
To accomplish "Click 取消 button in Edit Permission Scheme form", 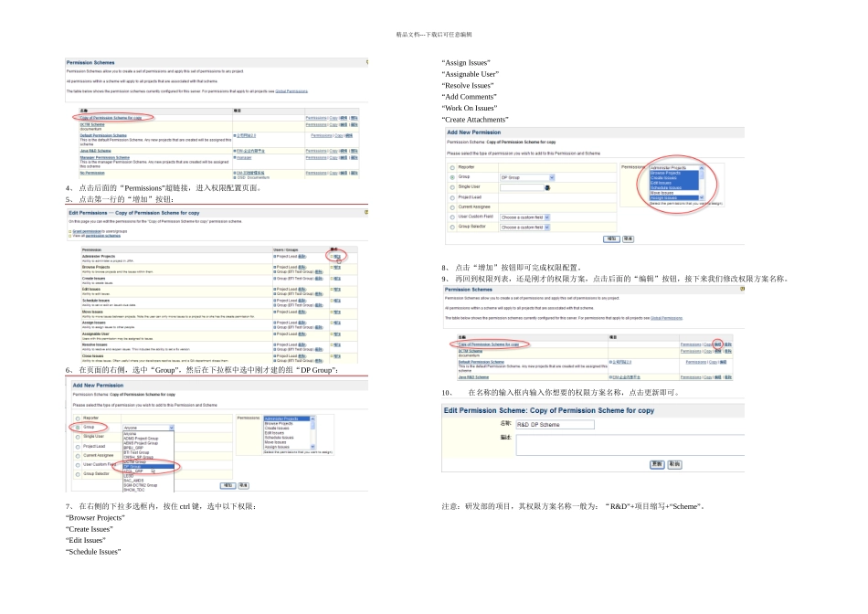I will coord(674,464).
